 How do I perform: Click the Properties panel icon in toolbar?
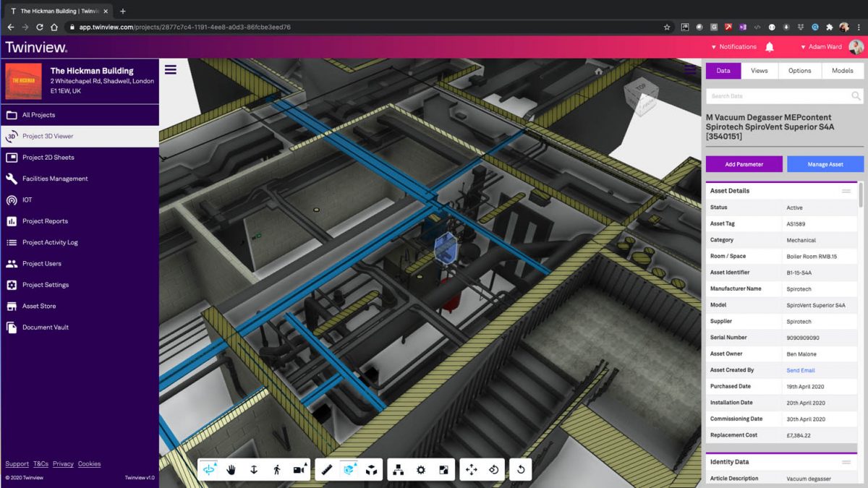(x=443, y=470)
